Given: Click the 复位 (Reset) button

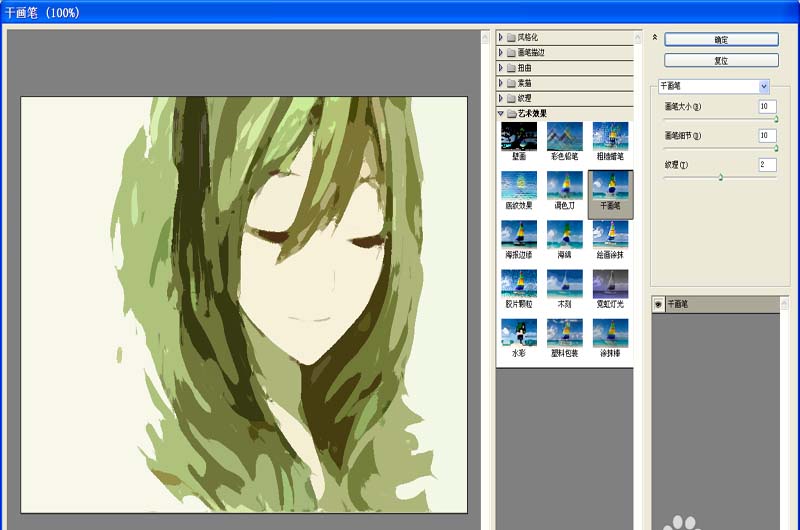Looking at the screenshot, I should coord(721,60).
